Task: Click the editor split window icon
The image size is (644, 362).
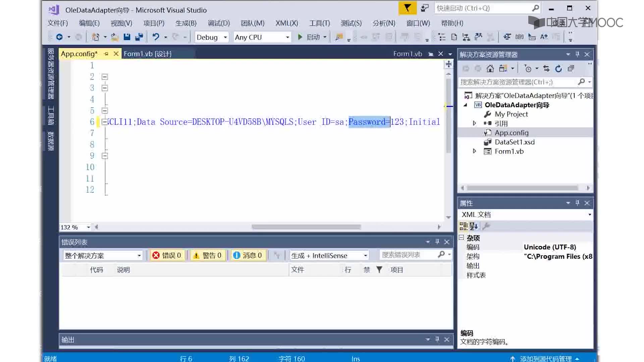Action: pyautogui.click(x=448, y=64)
